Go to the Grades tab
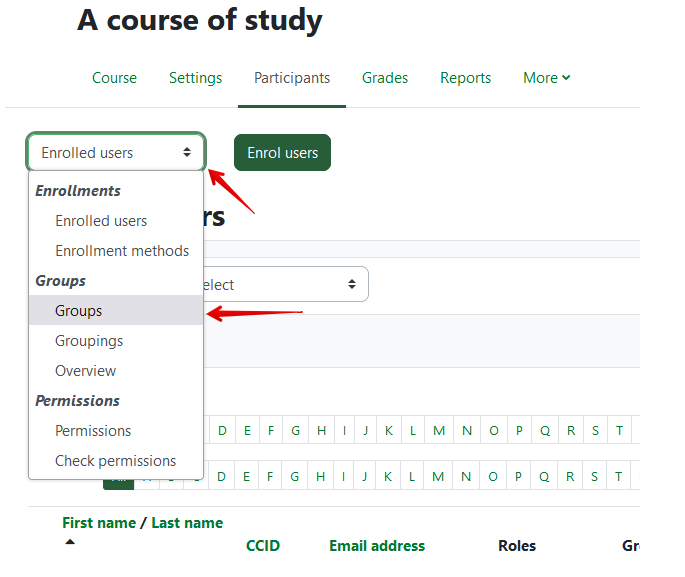Screen dimensions: 685x577 coord(385,78)
